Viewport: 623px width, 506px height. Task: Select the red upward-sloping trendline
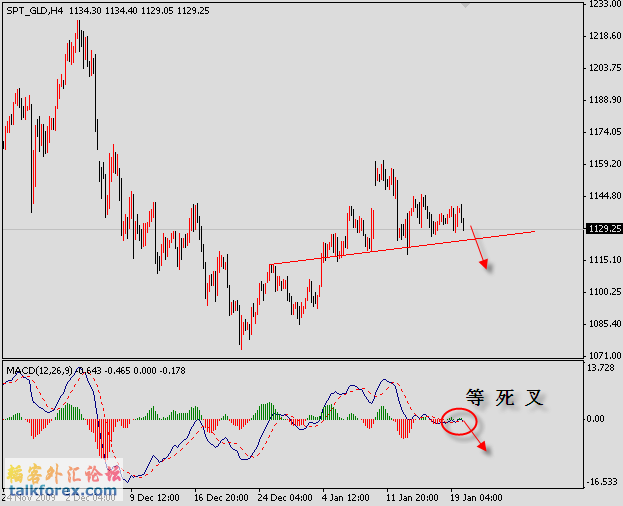click(400, 247)
